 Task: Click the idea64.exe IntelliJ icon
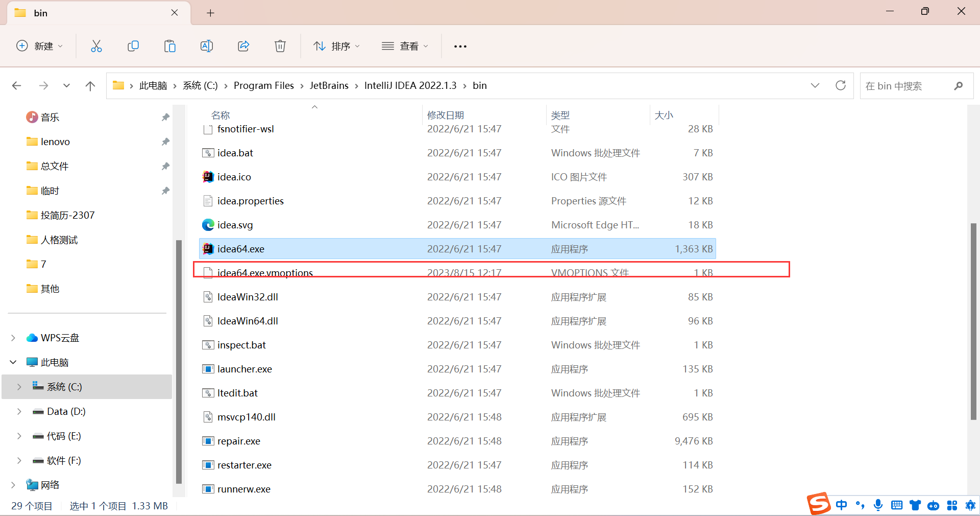coord(208,249)
